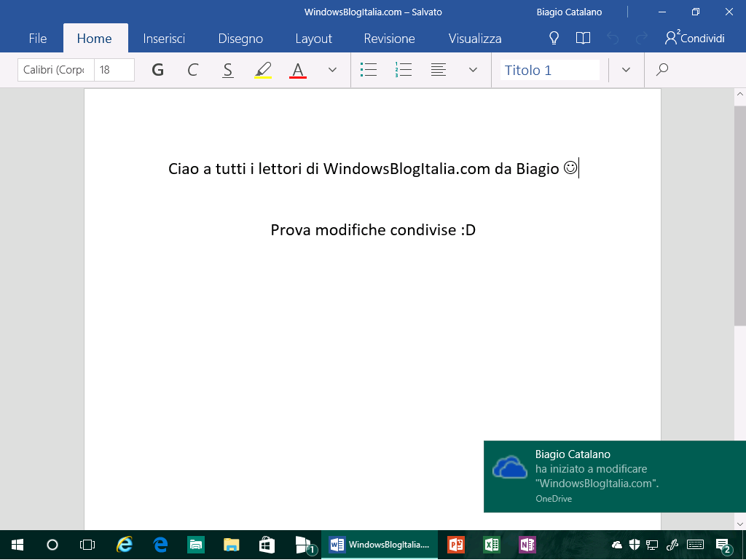Open the OneDrive notification from Biagio Catalano

point(615,476)
